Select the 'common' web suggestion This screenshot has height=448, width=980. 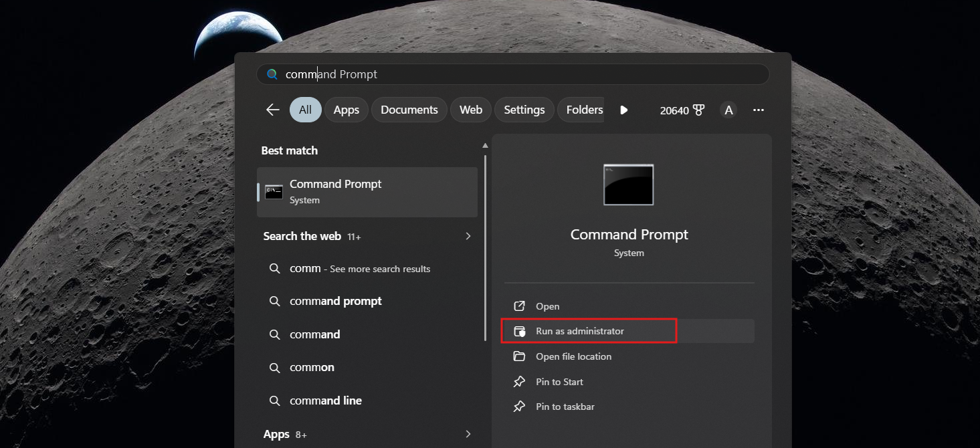[367, 367]
